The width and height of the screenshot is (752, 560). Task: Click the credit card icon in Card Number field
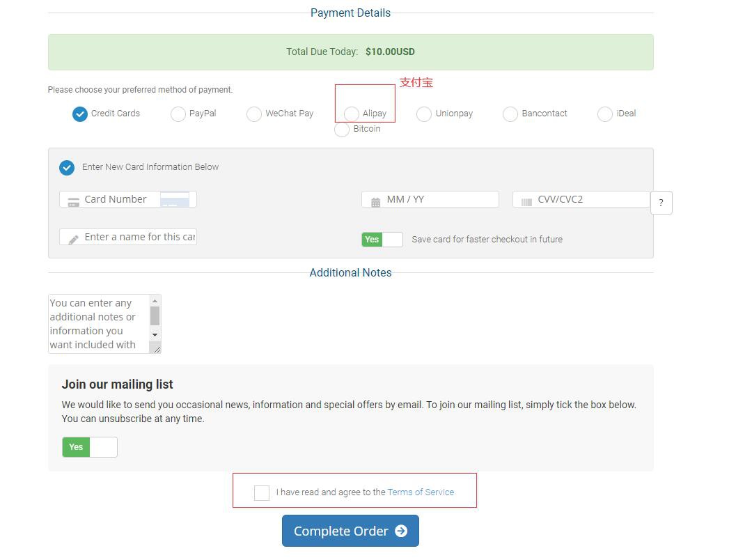click(x=73, y=202)
